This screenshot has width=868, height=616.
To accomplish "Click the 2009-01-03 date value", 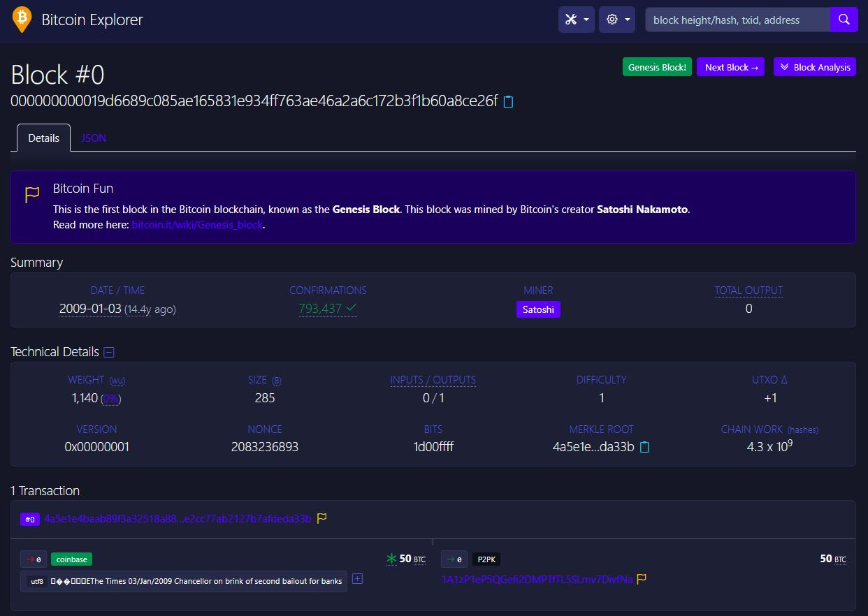I will pos(90,309).
